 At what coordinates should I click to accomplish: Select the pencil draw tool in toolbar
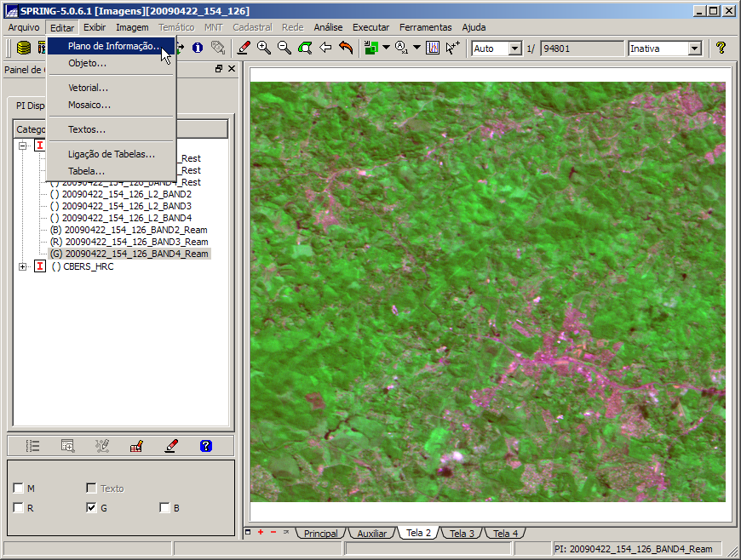point(244,49)
